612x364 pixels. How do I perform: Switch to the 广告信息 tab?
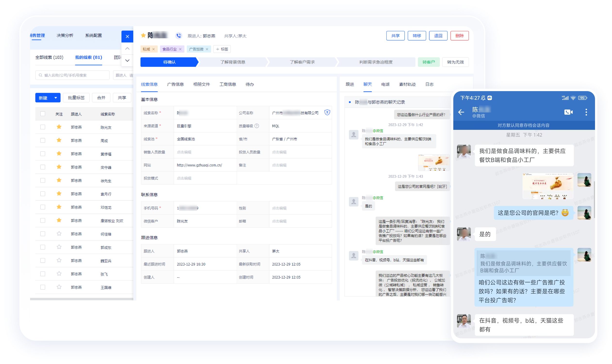[x=175, y=84]
